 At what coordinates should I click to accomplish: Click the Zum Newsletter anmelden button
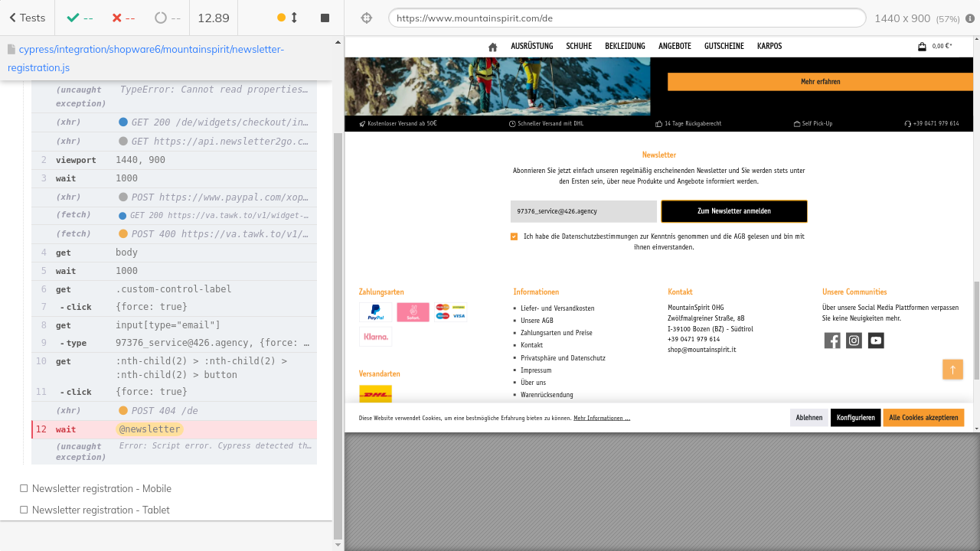point(733,211)
